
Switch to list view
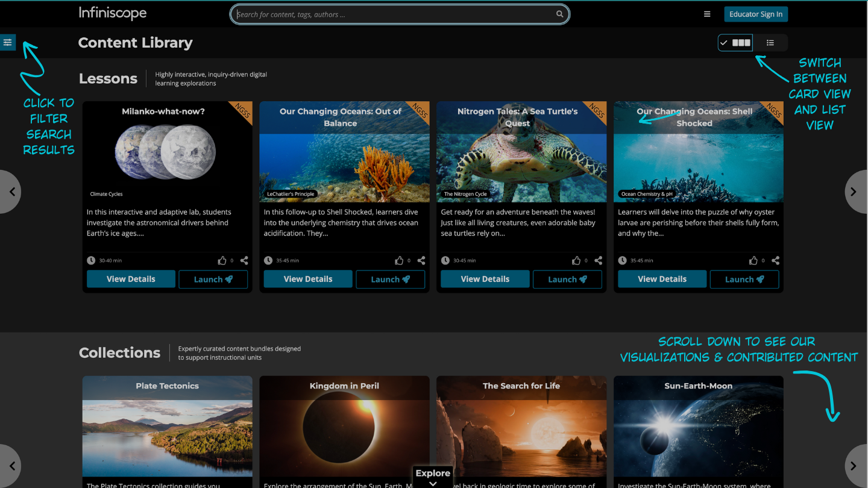(770, 43)
